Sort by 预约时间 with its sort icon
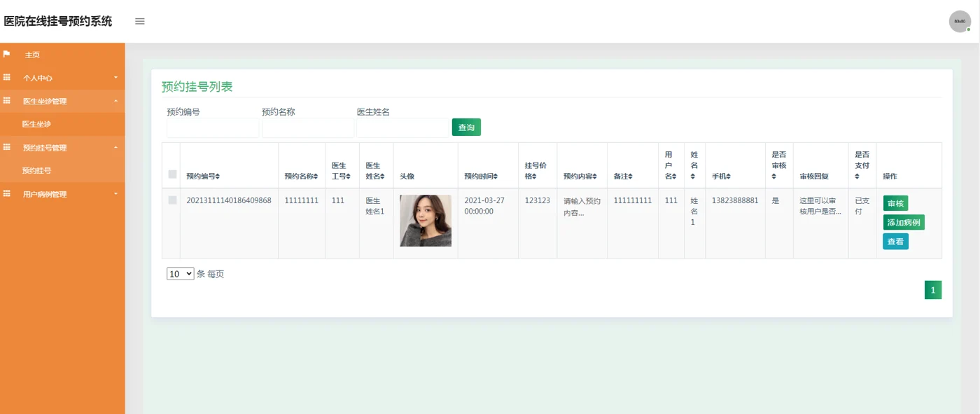 coord(496,177)
